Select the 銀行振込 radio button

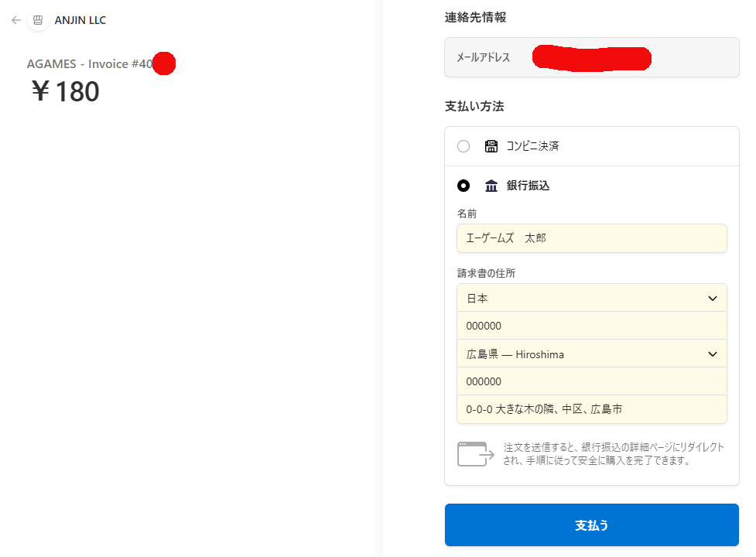click(x=464, y=186)
